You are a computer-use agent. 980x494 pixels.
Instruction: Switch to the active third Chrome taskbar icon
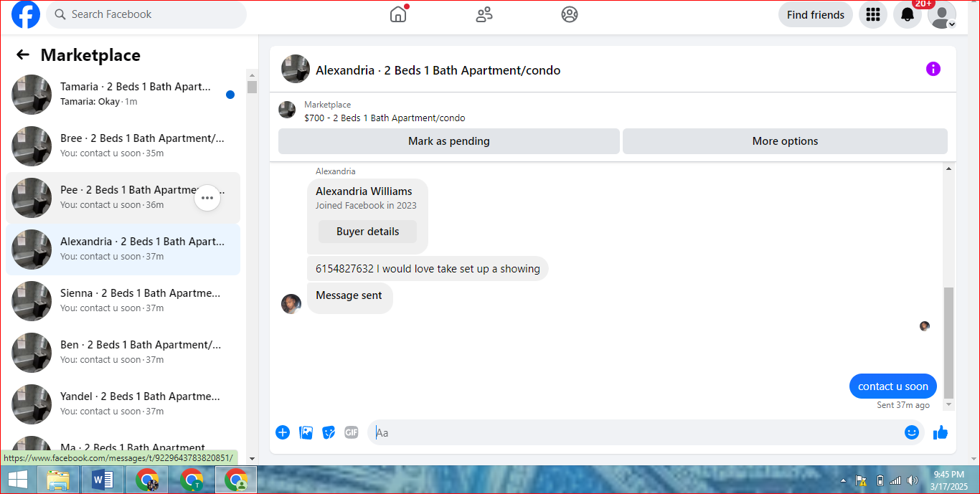(236, 480)
